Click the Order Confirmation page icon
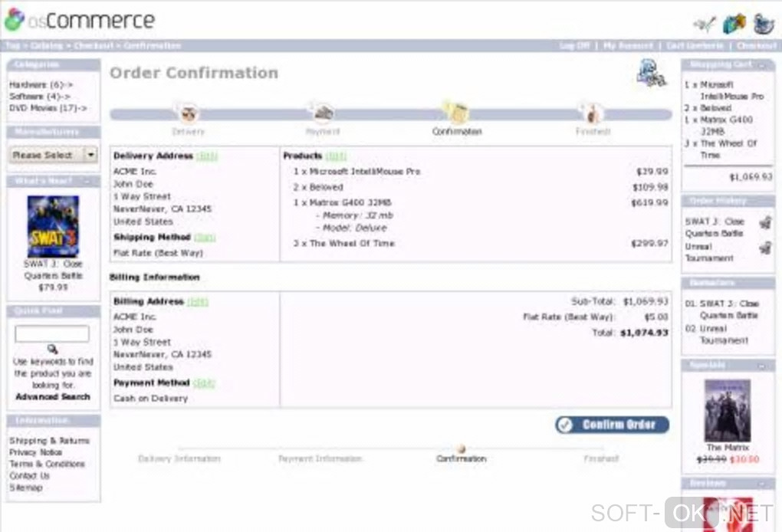The image size is (782, 532). [652, 73]
